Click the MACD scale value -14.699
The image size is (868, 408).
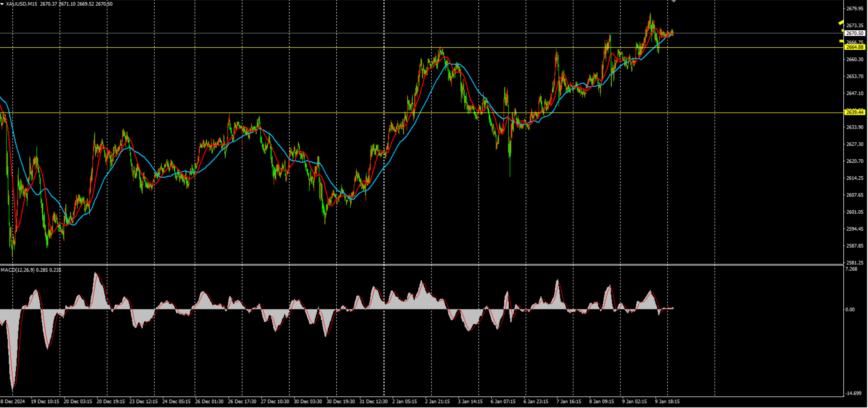pyautogui.click(x=853, y=394)
